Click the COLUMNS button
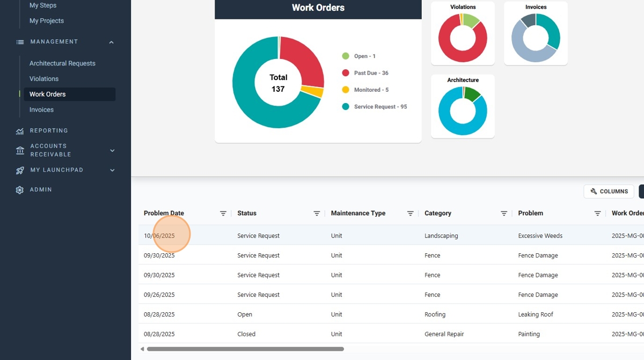This screenshot has width=644, height=360. 609,192
